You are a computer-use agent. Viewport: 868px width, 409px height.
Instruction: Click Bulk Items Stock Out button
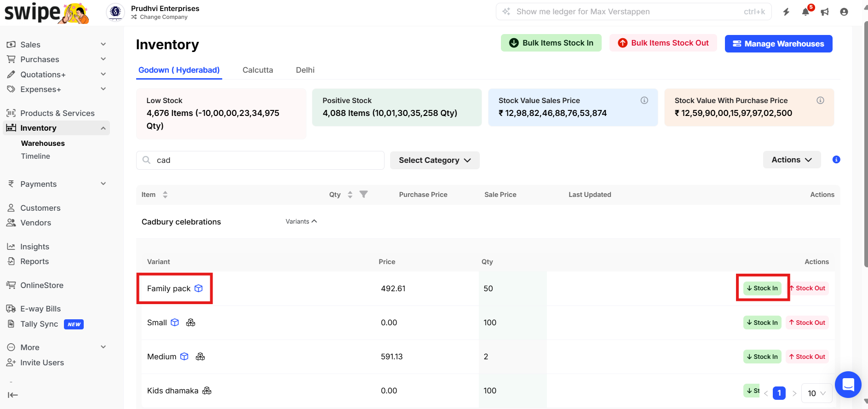click(663, 43)
